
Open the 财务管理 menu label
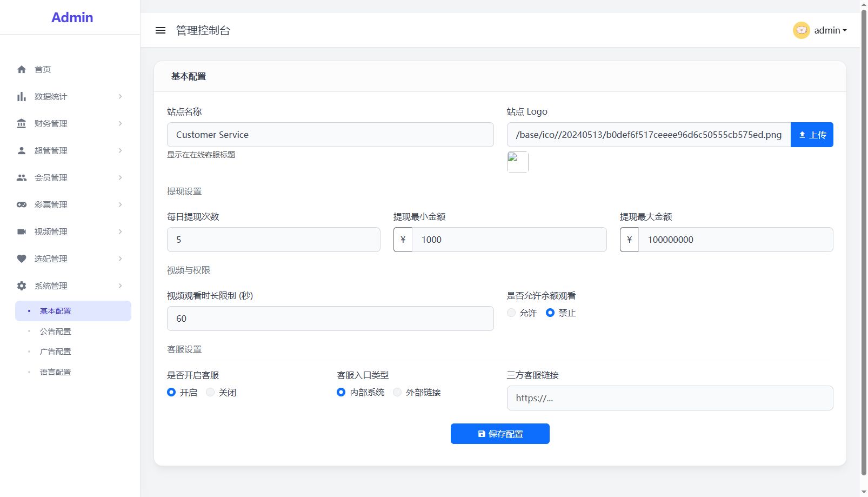coord(51,123)
